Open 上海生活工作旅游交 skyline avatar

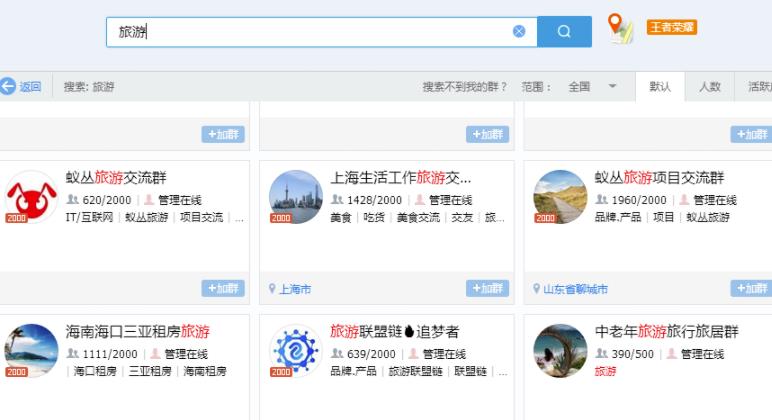tap(296, 196)
